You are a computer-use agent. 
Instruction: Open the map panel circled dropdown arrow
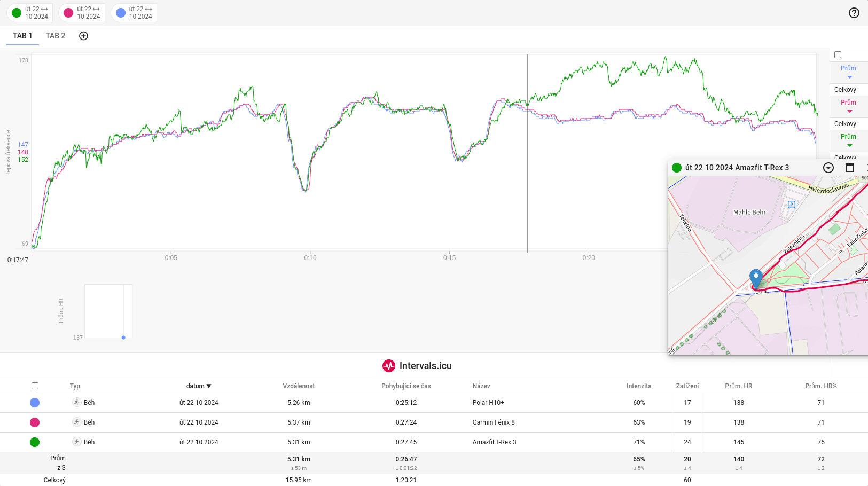tap(828, 168)
